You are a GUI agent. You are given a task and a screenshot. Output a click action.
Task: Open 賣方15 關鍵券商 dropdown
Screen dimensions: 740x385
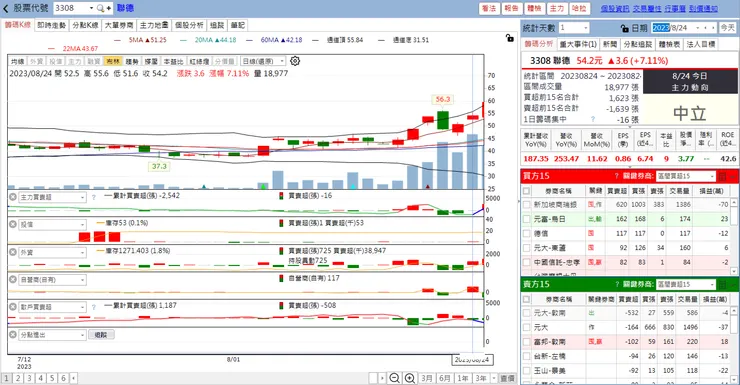coord(713,284)
